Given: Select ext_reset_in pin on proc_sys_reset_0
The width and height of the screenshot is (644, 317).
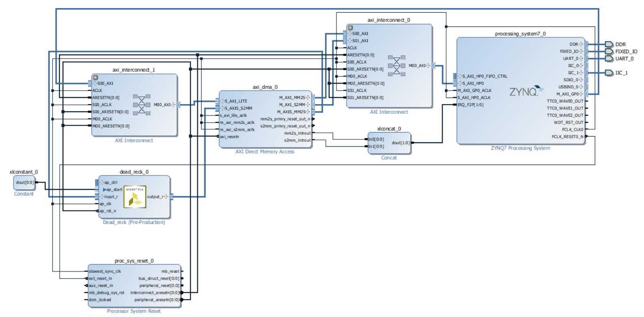Looking at the screenshot, I should 100,278.
